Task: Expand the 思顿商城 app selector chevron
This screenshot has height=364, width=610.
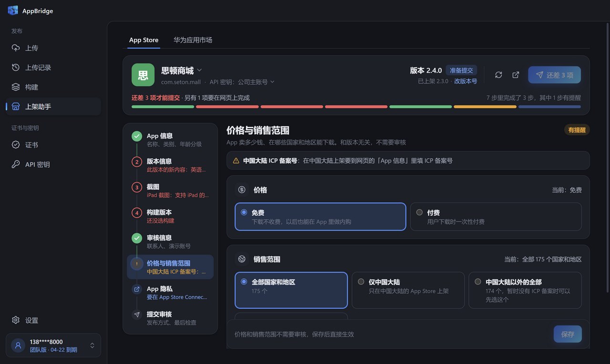Action: [199, 71]
